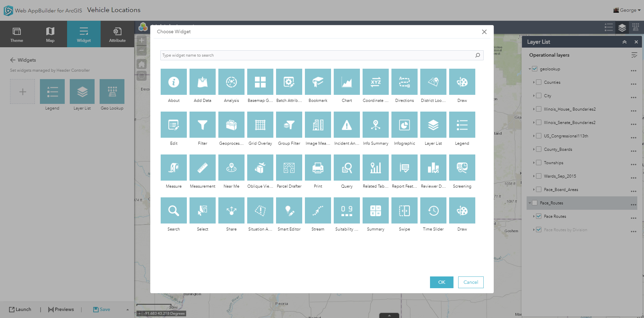Check the Illinois_House_Boundaries2 layer

click(539, 109)
